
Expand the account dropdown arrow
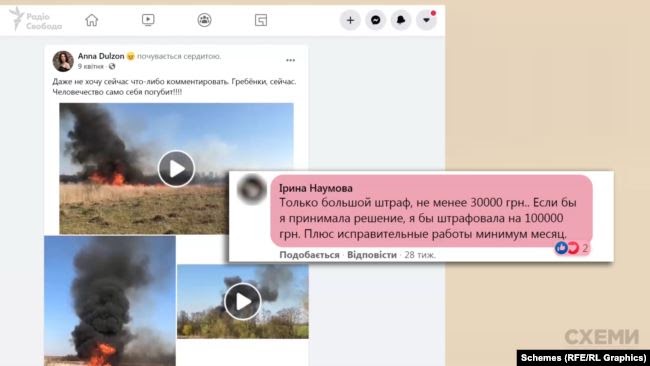point(426,20)
